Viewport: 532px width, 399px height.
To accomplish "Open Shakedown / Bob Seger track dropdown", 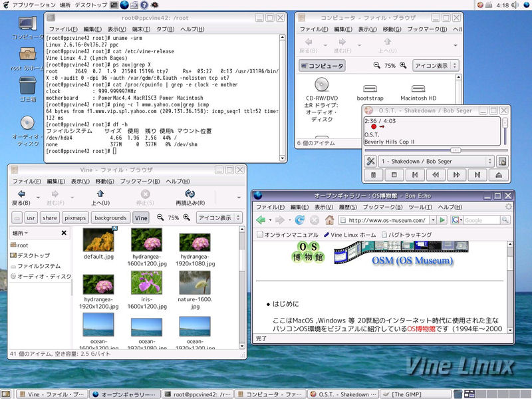I will (x=436, y=161).
